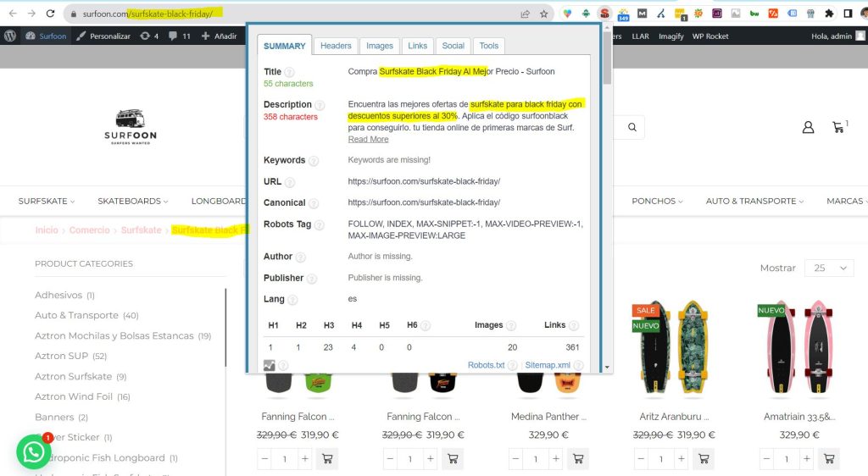Image resolution: width=868 pixels, height=476 pixels.
Task: Switch to the Images tab
Action: coord(380,46)
